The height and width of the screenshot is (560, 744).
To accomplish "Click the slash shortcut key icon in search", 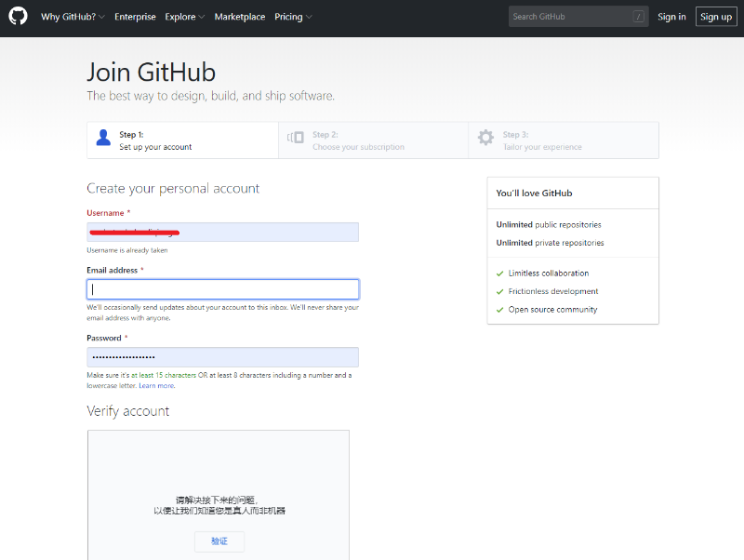I will (638, 17).
